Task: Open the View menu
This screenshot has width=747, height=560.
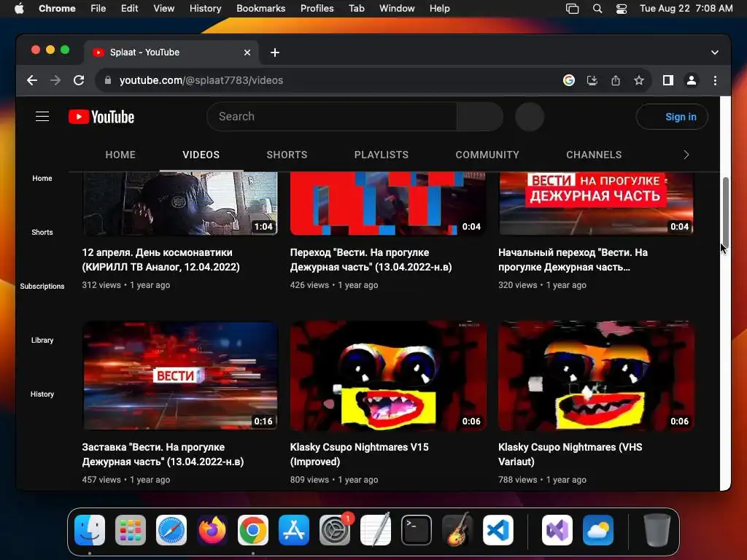Action: (163, 9)
